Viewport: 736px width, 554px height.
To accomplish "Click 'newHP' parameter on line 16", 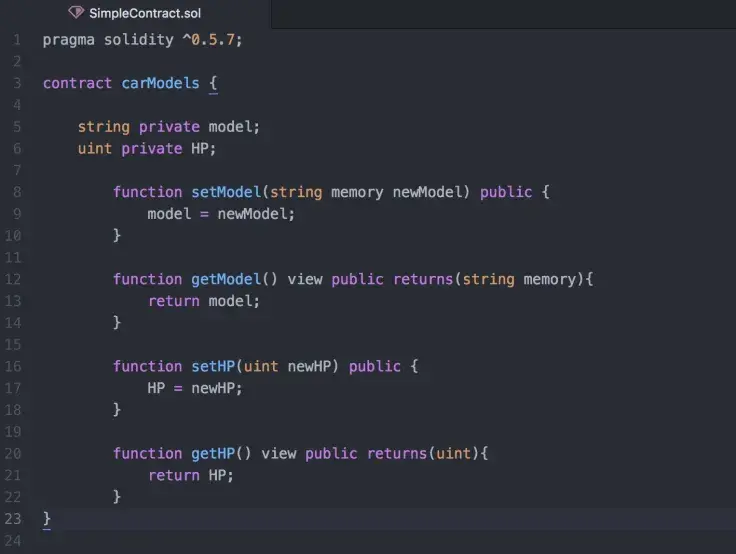I will pos(309,367).
